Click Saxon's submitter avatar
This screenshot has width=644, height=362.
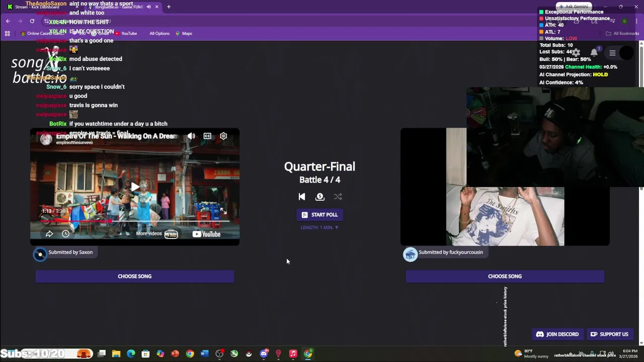[40, 254]
